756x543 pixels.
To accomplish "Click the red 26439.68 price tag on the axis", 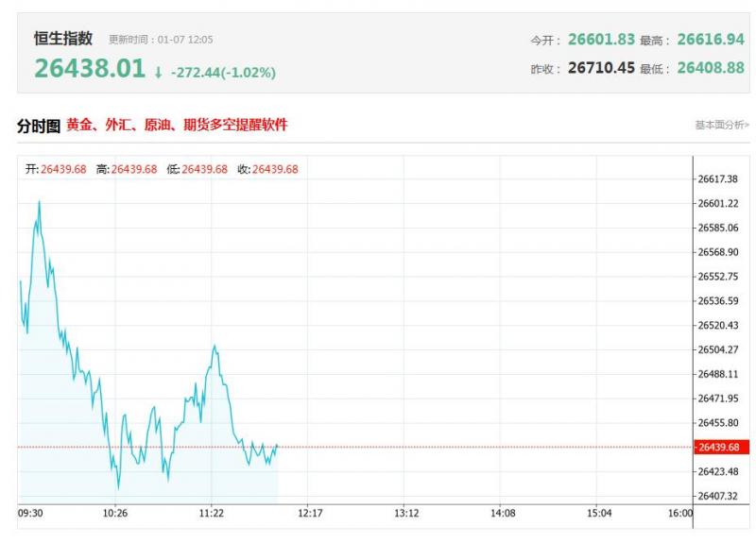I will pos(716,447).
